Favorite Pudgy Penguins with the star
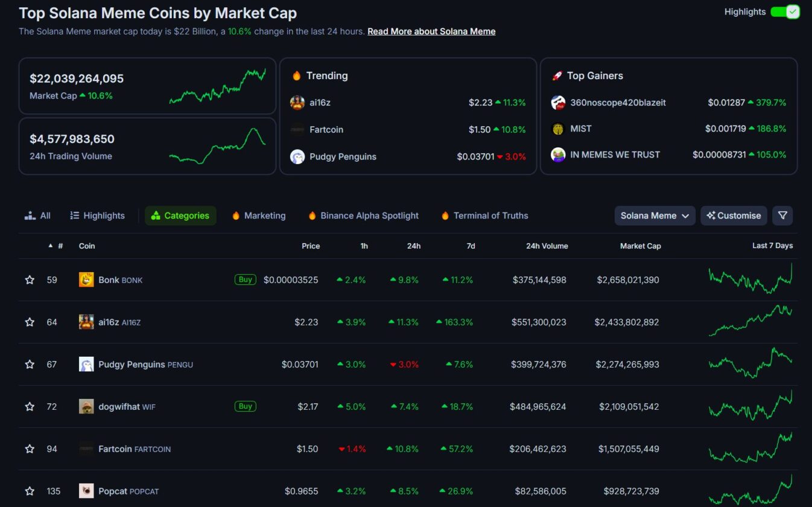Image resolution: width=812 pixels, height=507 pixels. 30,365
